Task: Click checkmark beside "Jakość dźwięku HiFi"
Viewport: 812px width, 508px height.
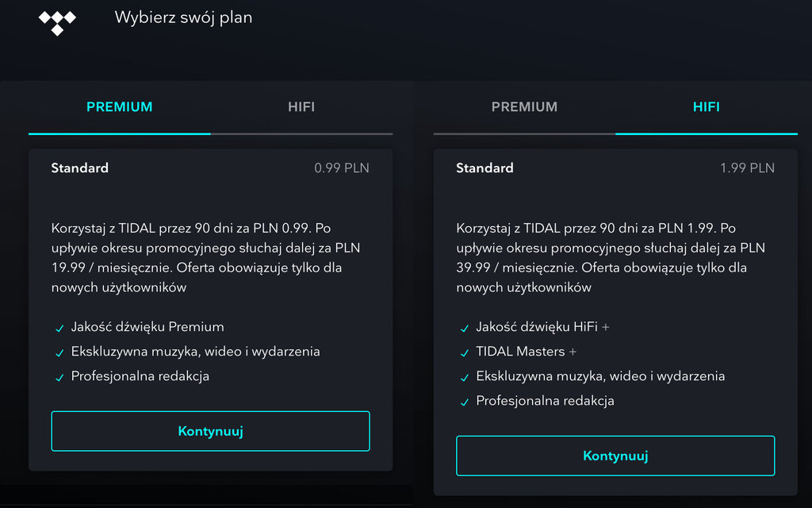Action: coord(465,328)
